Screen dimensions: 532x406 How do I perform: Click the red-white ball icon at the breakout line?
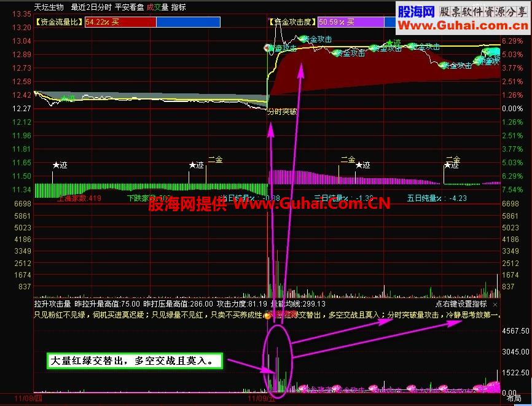(268, 48)
